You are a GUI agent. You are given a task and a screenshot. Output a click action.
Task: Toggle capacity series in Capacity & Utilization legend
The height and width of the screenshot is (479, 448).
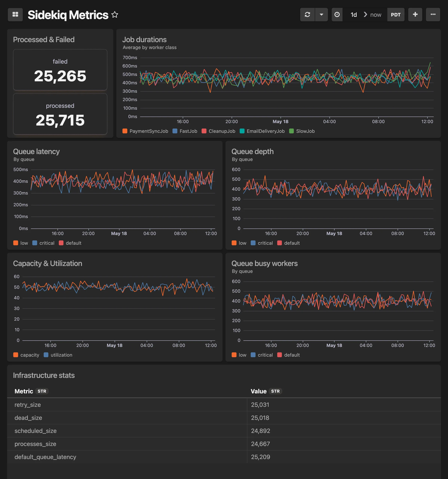[x=26, y=355]
